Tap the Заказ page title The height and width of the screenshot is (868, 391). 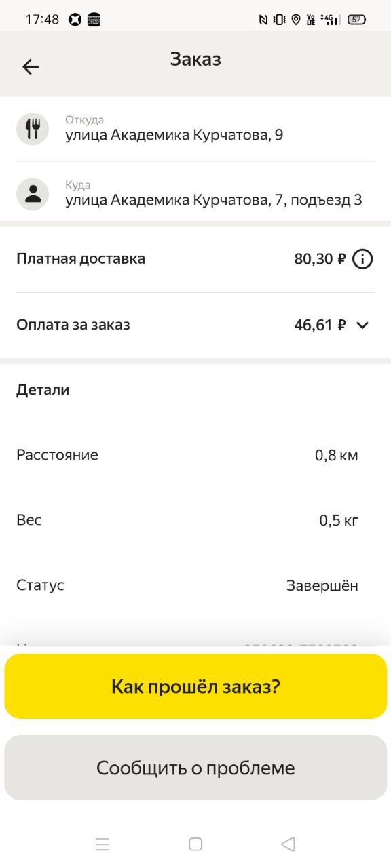pos(195,59)
